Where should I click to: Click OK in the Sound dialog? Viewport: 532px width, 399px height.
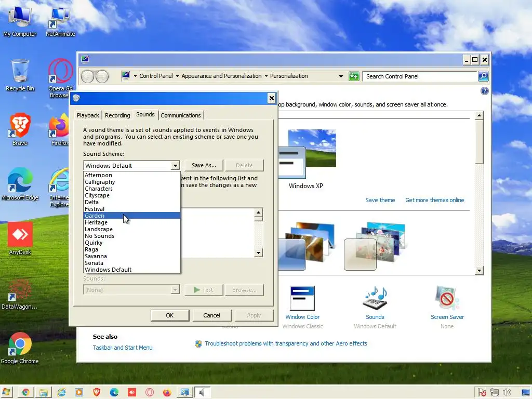click(170, 315)
